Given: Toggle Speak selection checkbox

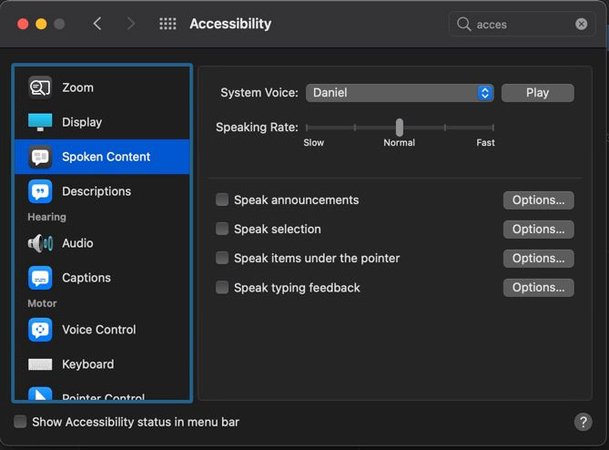Looking at the screenshot, I should coord(222,229).
